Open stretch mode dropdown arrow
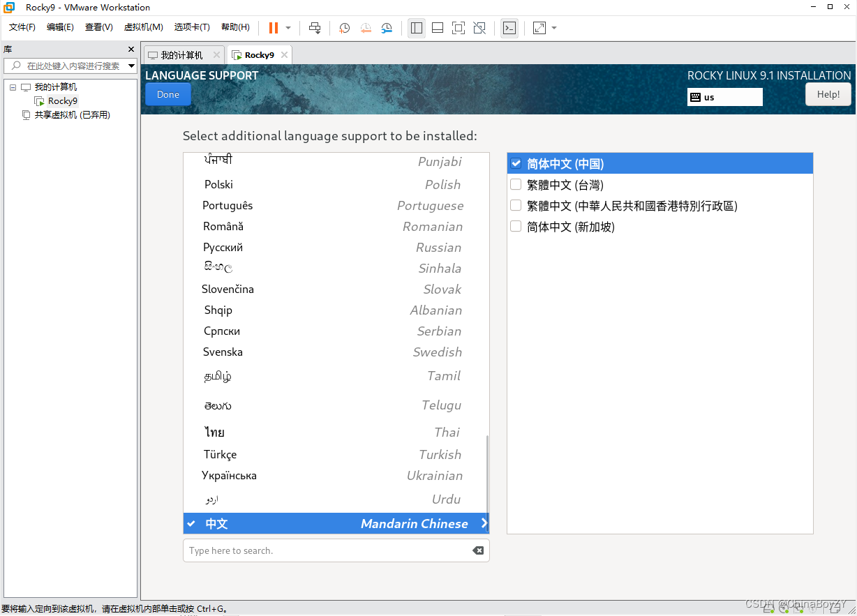 [554, 28]
